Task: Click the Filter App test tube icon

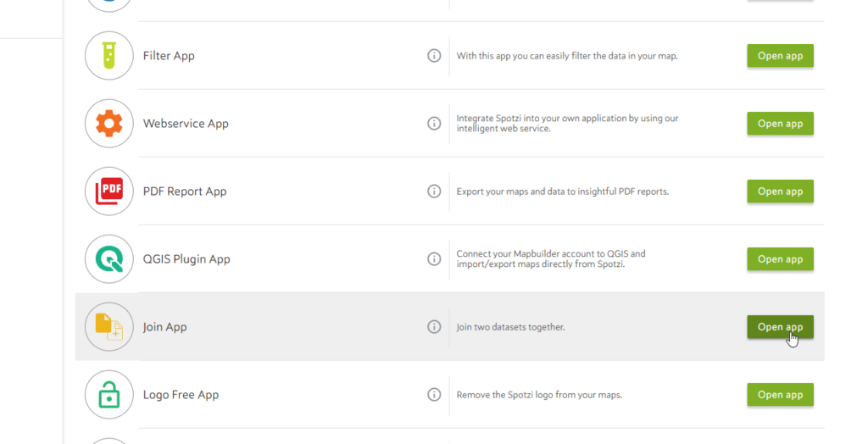Action: 109,56
